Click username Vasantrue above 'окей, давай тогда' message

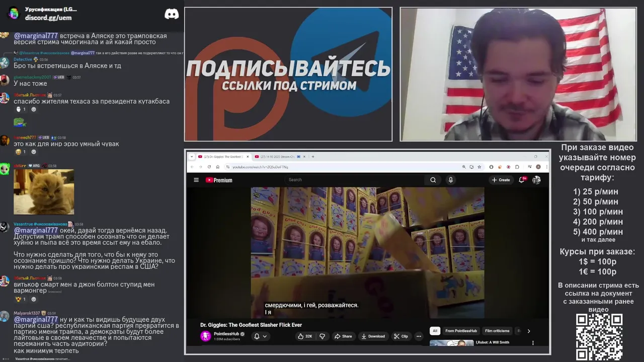[40, 224]
